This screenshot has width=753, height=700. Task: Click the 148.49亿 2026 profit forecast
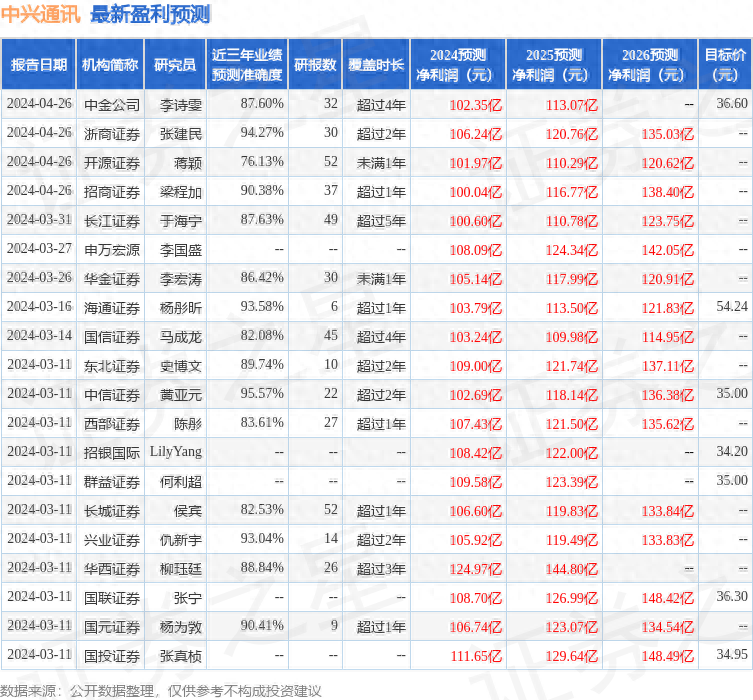668,656
